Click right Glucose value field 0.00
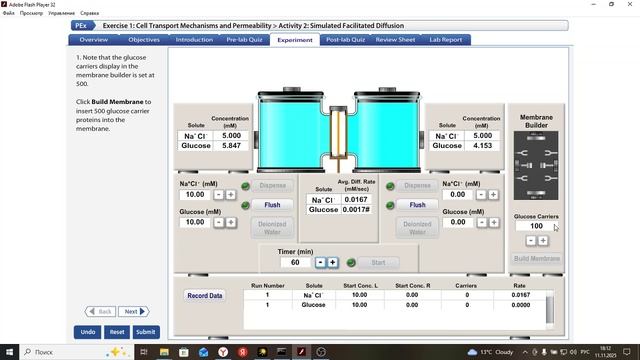This screenshot has height=360, width=640. (x=458, y=222)
